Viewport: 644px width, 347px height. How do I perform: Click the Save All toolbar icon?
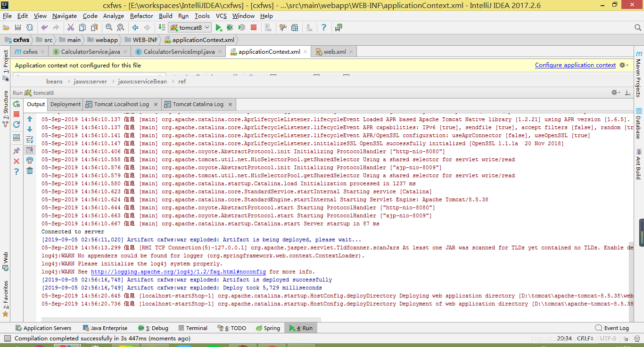click(18, 28)
